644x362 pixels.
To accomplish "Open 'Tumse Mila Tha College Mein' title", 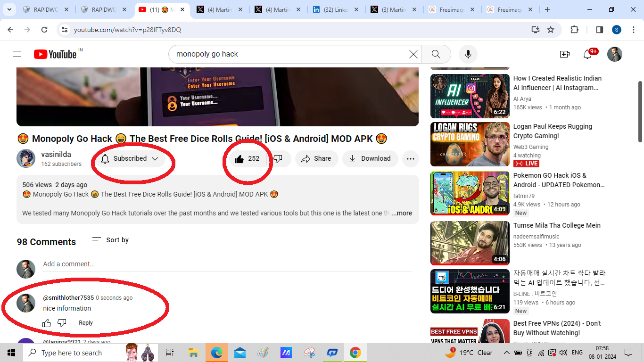I will [557, 225].
